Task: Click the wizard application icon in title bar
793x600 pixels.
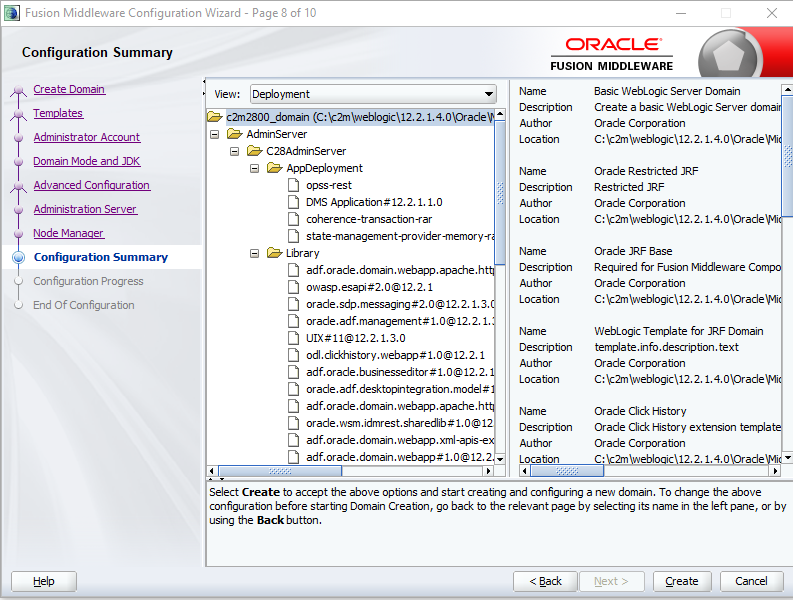Action: 12,13
